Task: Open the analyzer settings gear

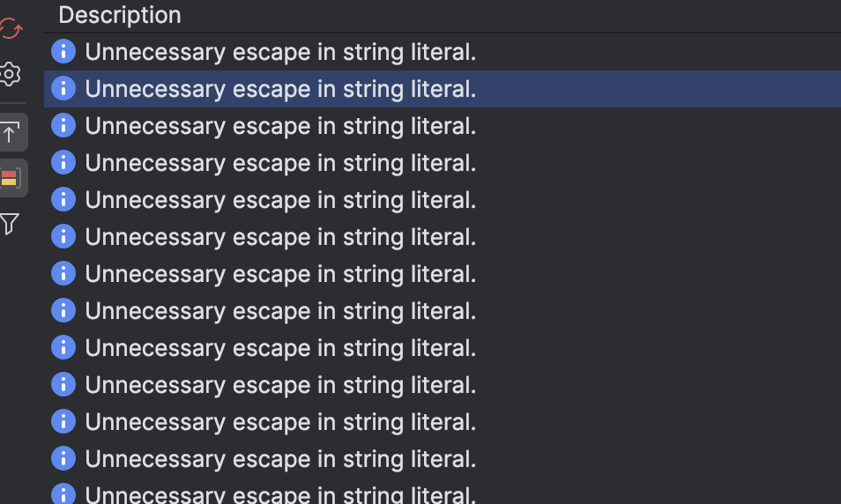Action: point(10,74)
